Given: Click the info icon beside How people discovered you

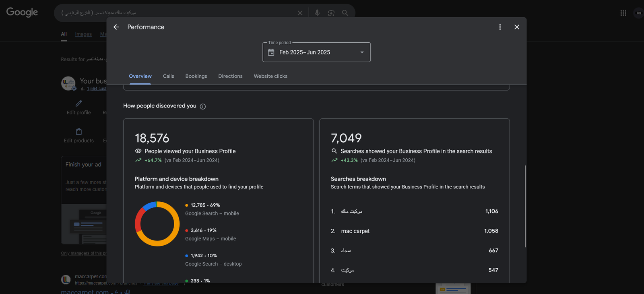Looking at the screenshot, I should (203, 106).
